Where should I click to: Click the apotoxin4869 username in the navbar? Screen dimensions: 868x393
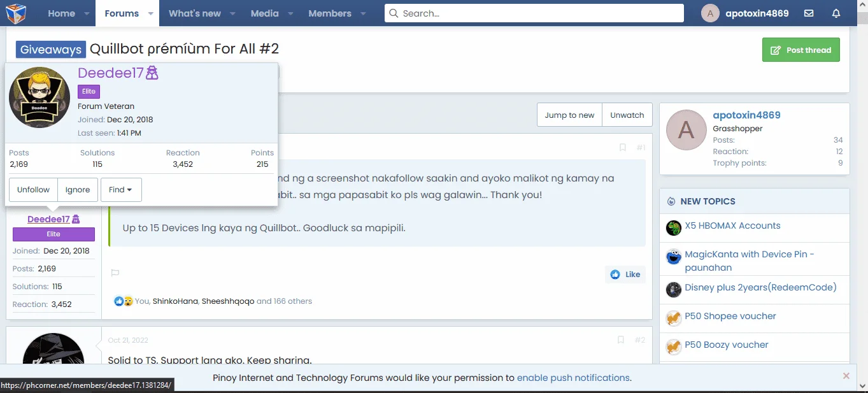point(757,13)
